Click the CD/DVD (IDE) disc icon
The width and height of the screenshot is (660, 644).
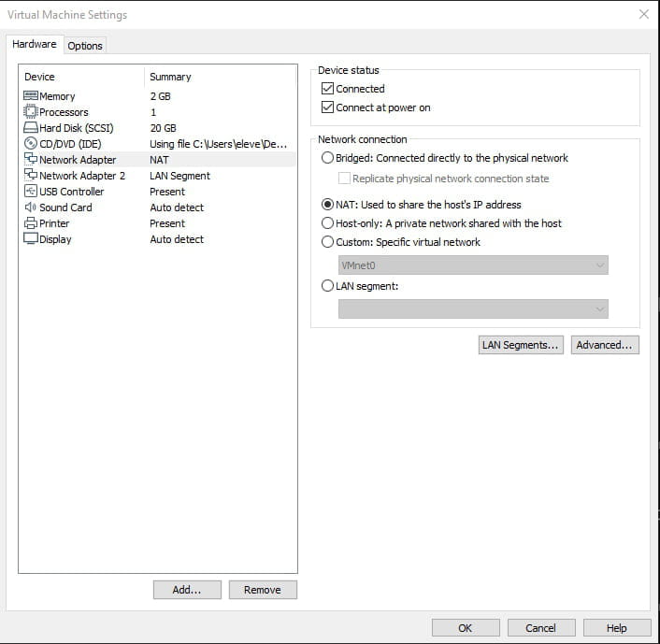click(31, 144)
